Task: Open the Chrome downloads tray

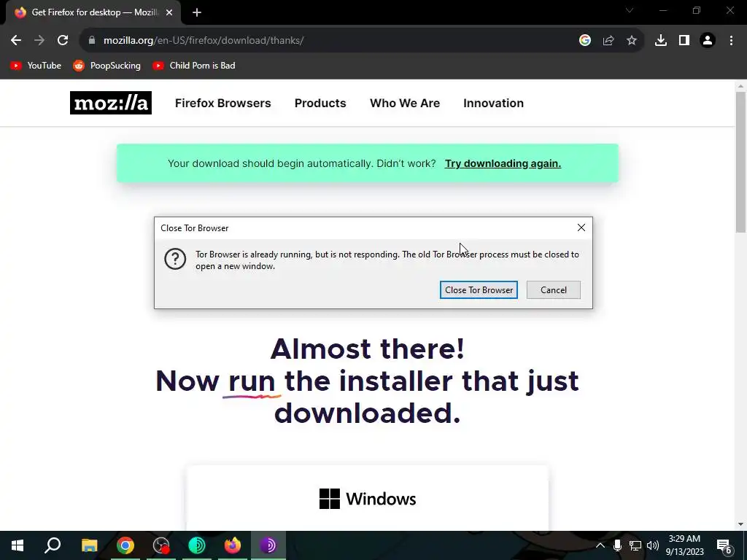Action: [661, 41]
